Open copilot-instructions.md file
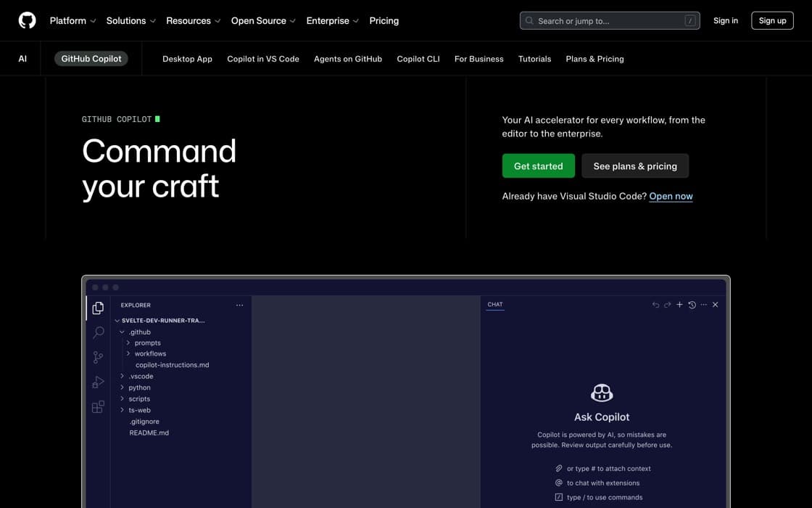The image size is (812, 508). pos(173,365)
